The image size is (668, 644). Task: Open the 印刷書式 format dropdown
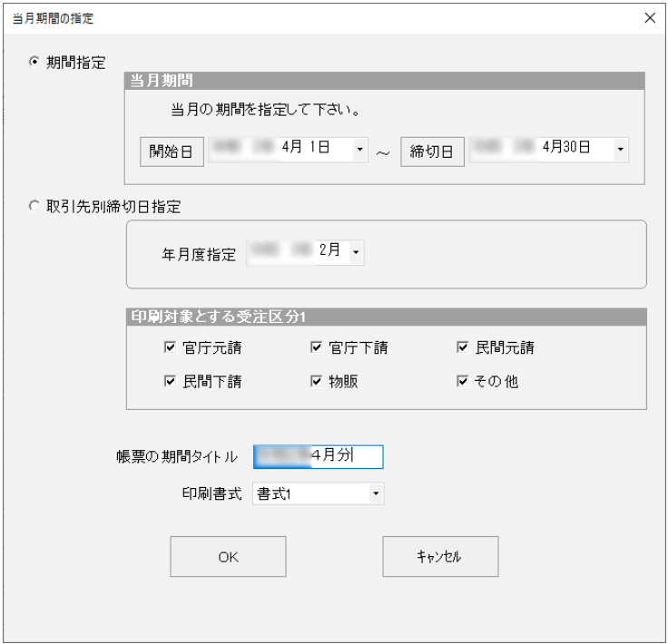coord(374,495)
